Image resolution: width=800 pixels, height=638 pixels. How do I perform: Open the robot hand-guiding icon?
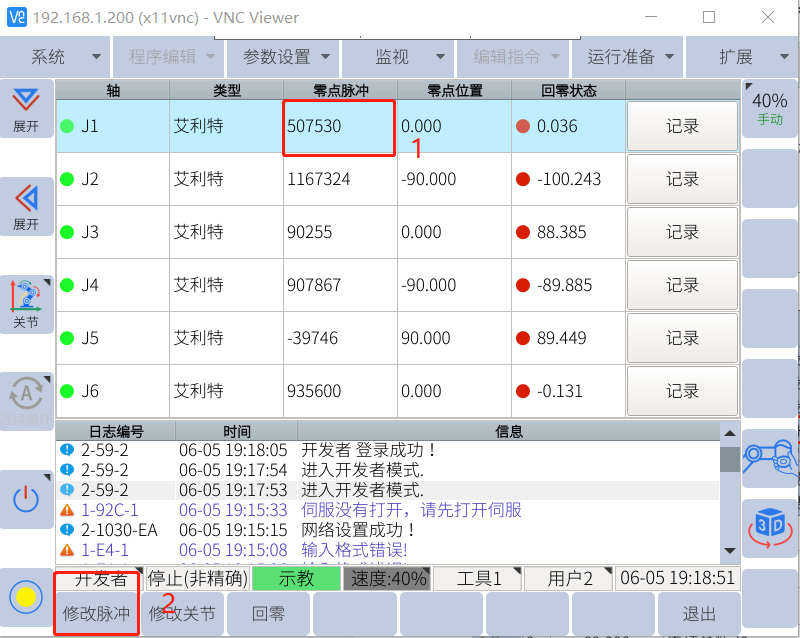[770, 459]
